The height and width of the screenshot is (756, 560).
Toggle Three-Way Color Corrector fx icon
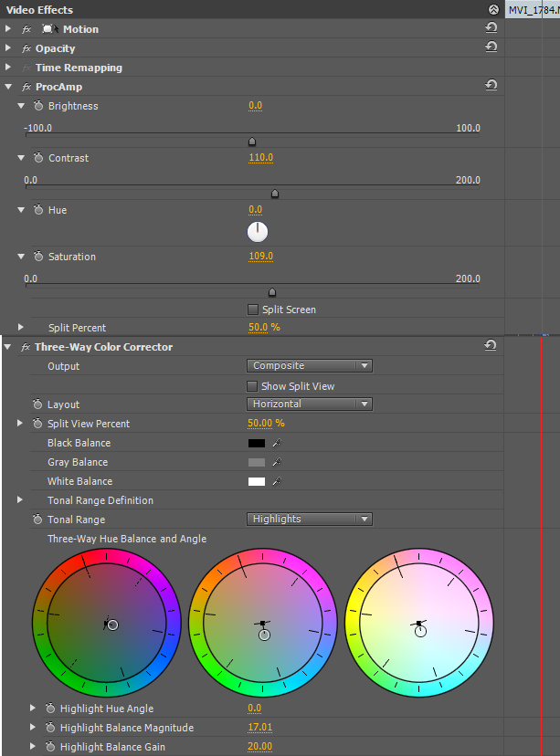point(26,347)
